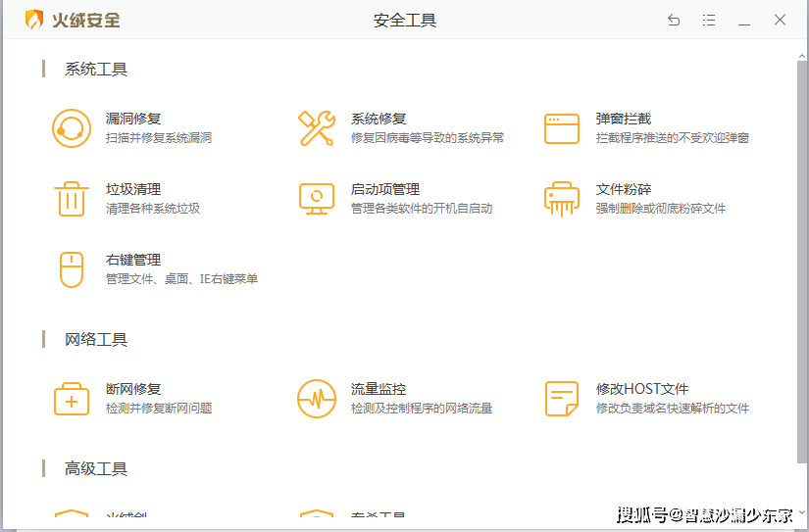Click the 断网修复 first-aid kit icon
Image resolution: width=809 pixels, height=532 pixels.
click(x=72, y=399)
